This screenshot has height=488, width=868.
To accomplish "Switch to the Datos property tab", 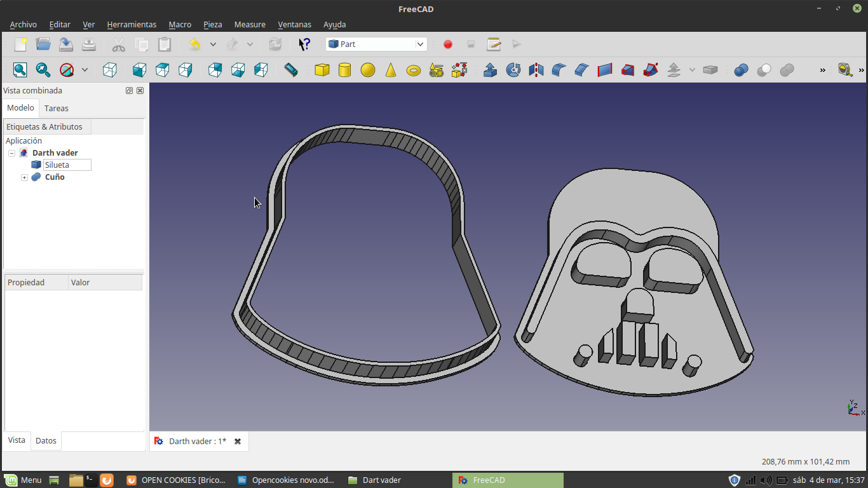I will 46,440.
